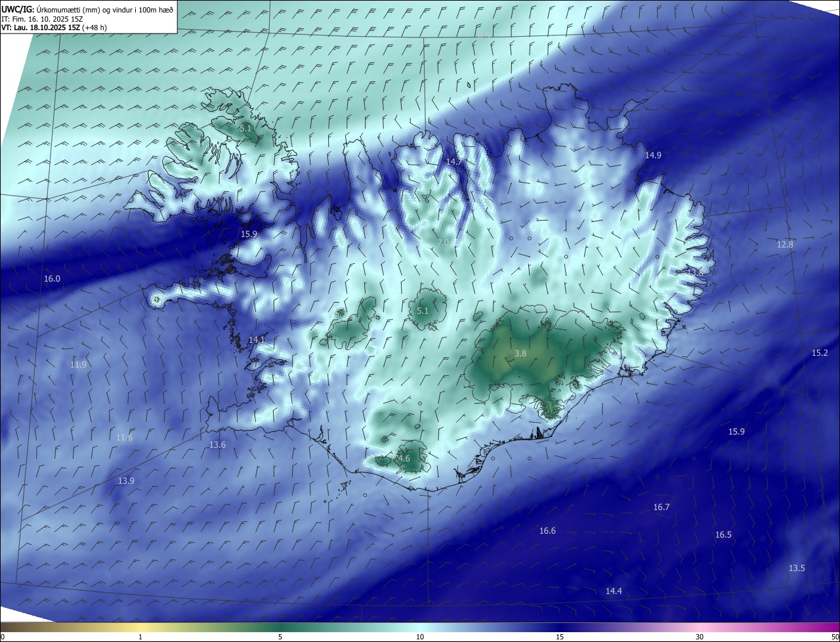
Task: Click the 11.9 value over the western sea
Action: coord(78,364)
